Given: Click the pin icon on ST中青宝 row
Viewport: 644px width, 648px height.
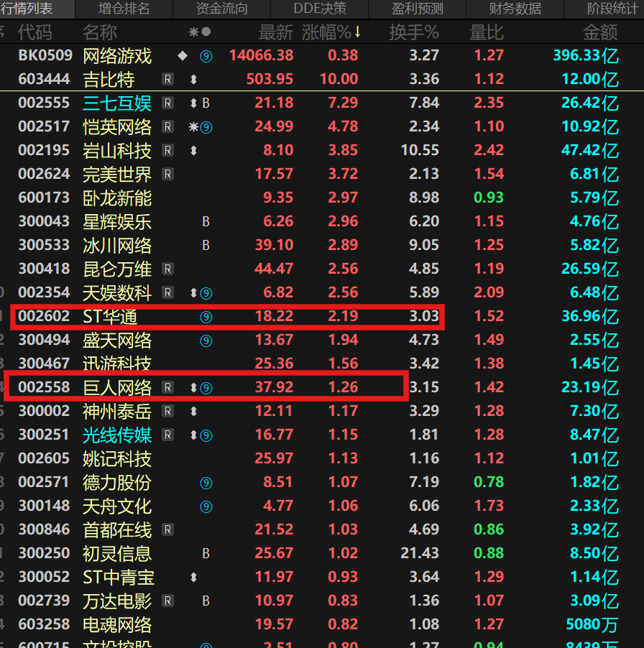Looking at the screenshot, I should click(x=193, y=578).
